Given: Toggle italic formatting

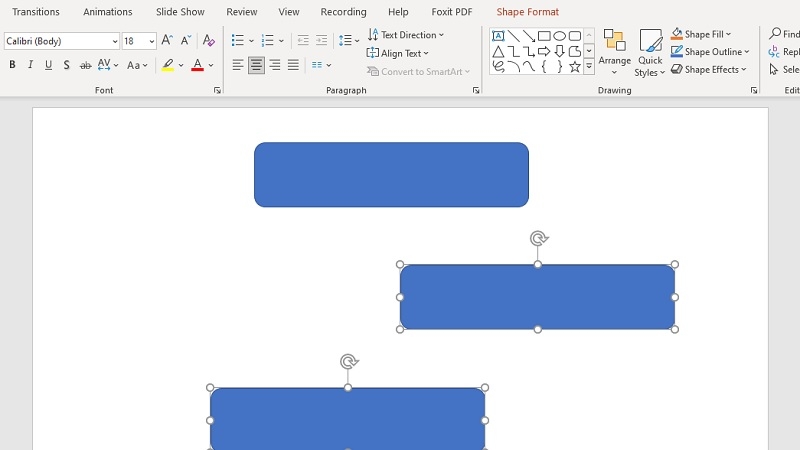Looking at the screenshot, I should (x=30, y=65).
